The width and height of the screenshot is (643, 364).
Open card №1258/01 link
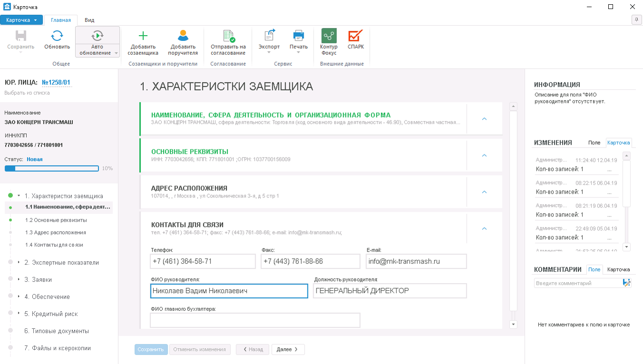pyautogui.click(x=56, y=82)
